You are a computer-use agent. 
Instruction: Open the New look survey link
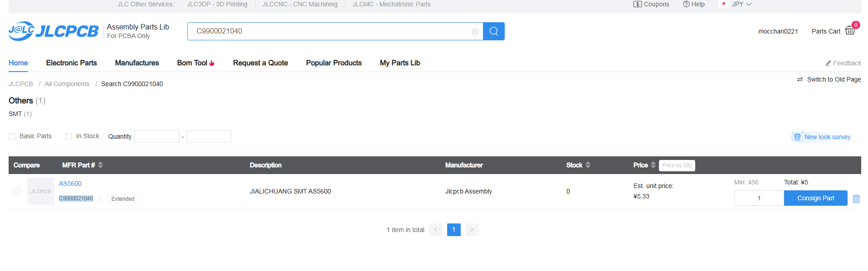(x=828, y=137)
